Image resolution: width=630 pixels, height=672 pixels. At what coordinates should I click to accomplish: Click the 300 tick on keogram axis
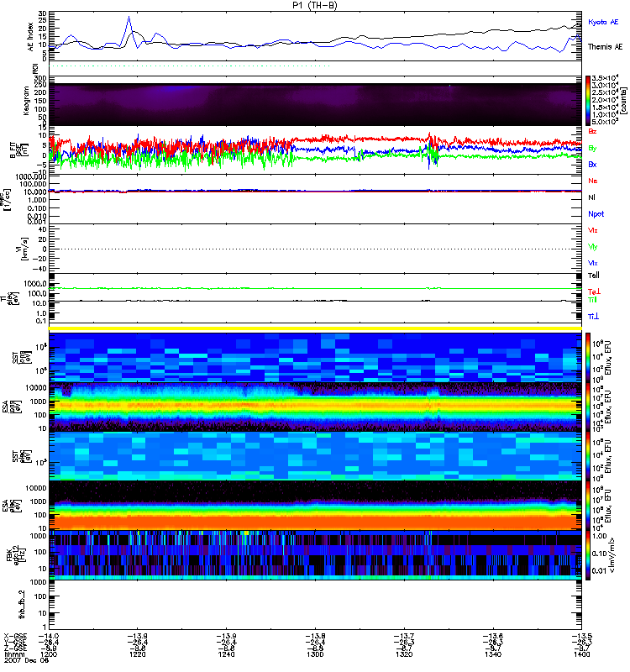coord(40,78)
